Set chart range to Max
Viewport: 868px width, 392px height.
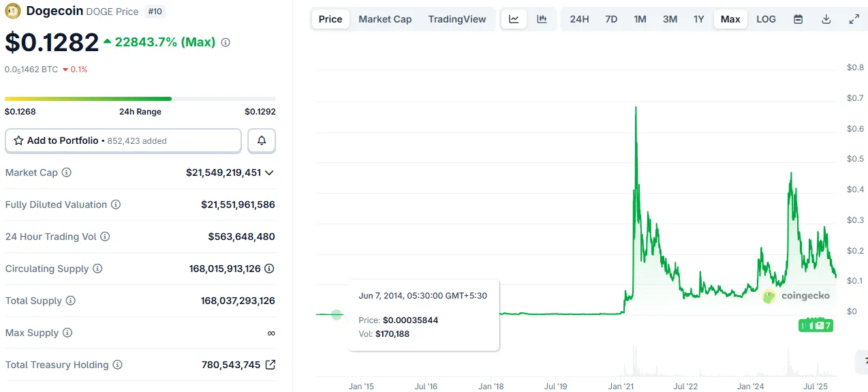click(730, 19)
